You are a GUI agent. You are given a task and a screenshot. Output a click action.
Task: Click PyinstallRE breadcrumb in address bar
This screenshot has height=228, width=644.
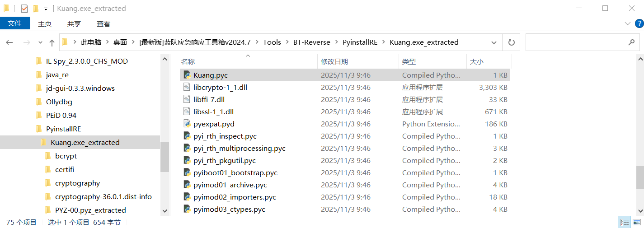360,42
